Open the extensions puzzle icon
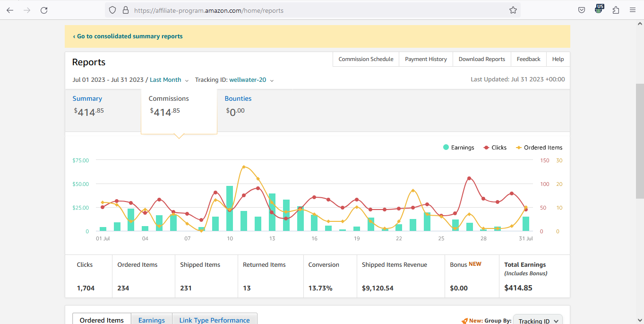This screenshot has width=644, height=324. coord(616,10)
